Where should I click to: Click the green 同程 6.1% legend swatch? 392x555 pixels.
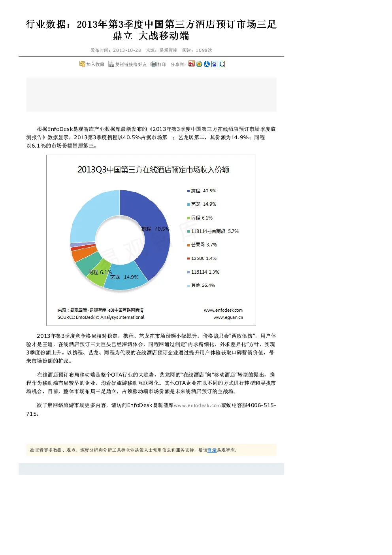pyautogui.click(x=188, y=218)
